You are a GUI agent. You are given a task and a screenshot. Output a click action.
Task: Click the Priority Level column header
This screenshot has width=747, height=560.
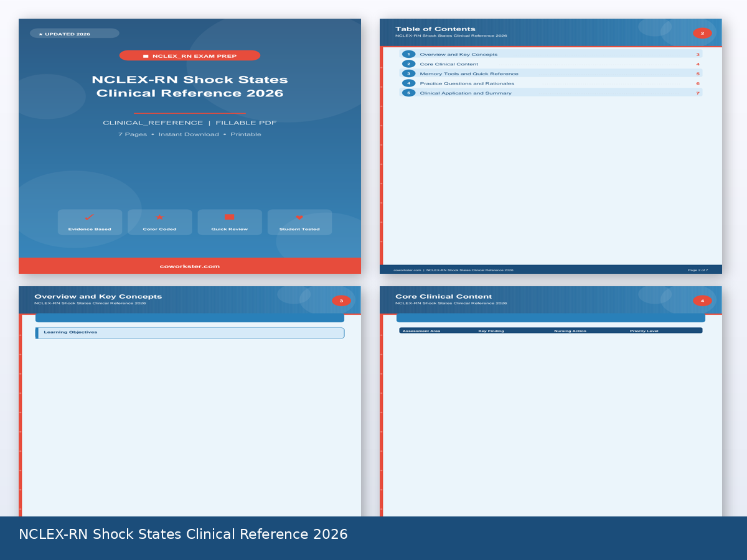(644, 331)
